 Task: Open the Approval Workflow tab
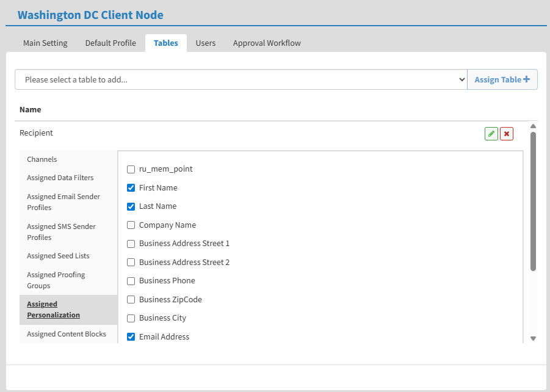pyautogui.click(x=267, y=43)
